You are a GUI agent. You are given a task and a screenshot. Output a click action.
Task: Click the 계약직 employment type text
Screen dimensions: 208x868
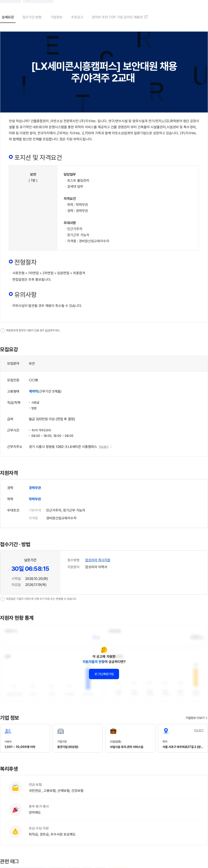coord(33,391)
